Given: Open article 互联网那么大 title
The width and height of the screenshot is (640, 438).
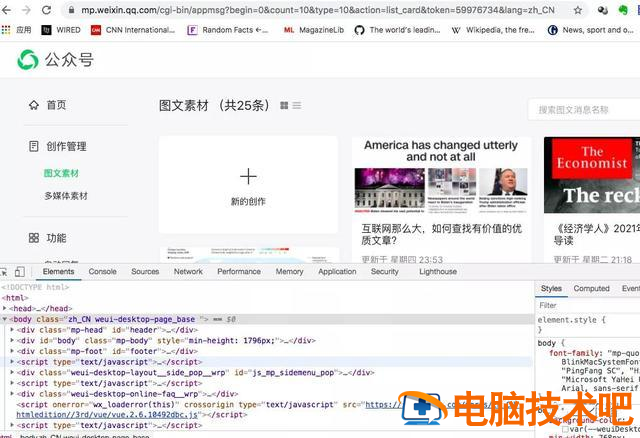Looking at the screenshot, I should (441, 234).
